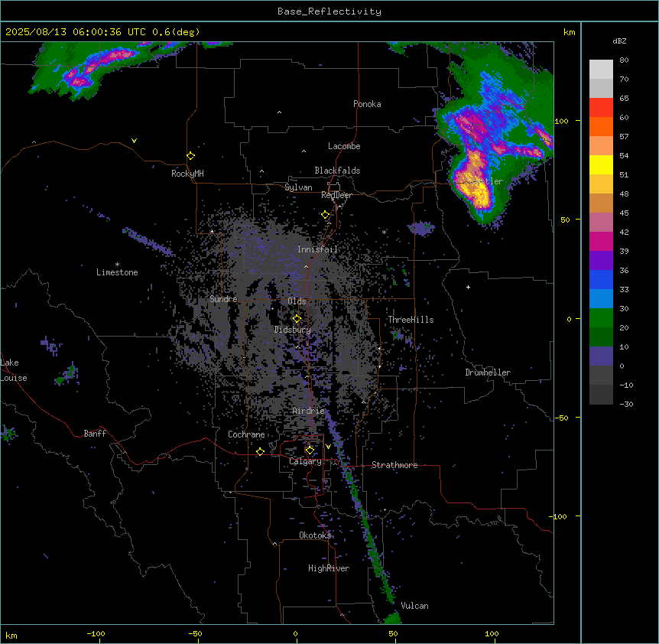Click the dBZ legend heading
Screen dimensions: 659x644
(619, 41)
